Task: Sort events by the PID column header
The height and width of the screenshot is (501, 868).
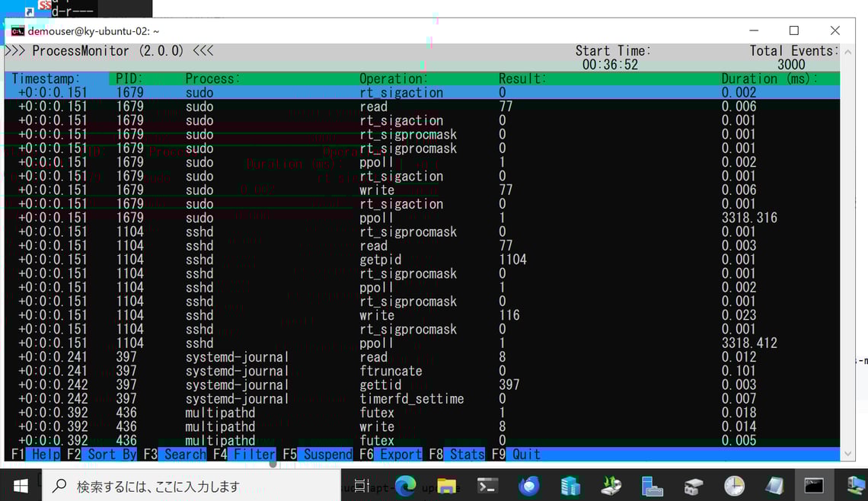Action: pyautogui.click(x=127, y=78)
